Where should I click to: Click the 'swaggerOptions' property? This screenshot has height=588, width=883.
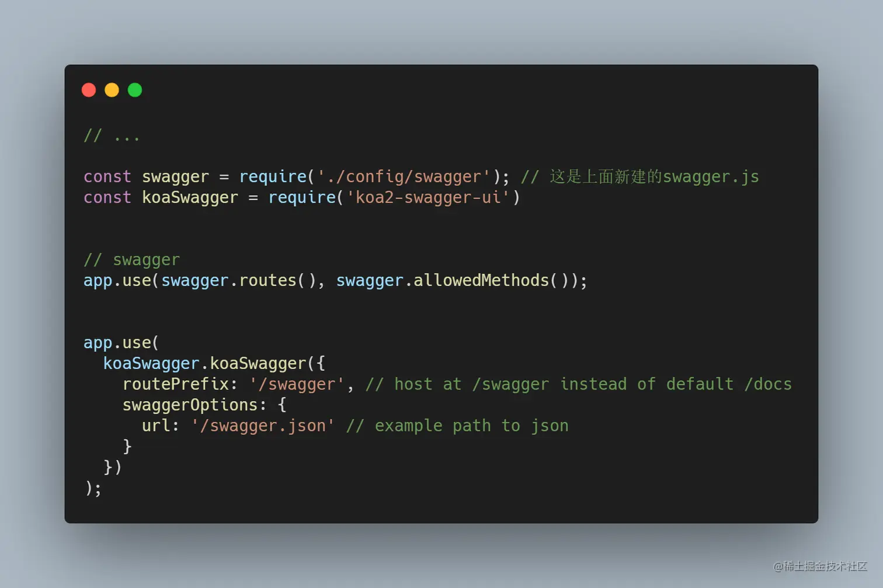[x=190, y=405]
